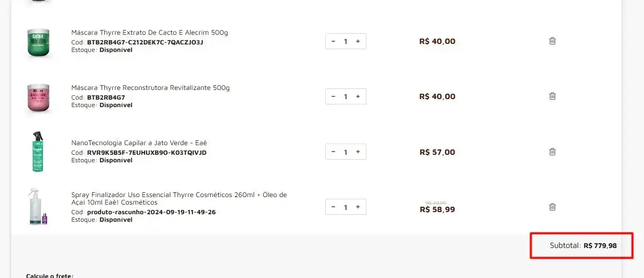The width and height of the screenshot is (644, 278).
Task: Decrease quantity of NanoTecnologia Capilar
Action: [x=333, y=152]
